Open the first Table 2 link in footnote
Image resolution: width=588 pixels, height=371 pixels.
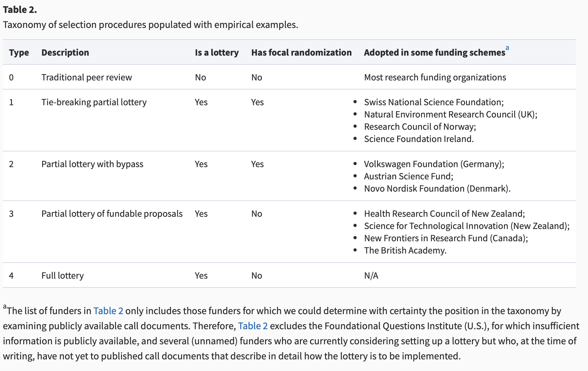(x=108, y=311)
